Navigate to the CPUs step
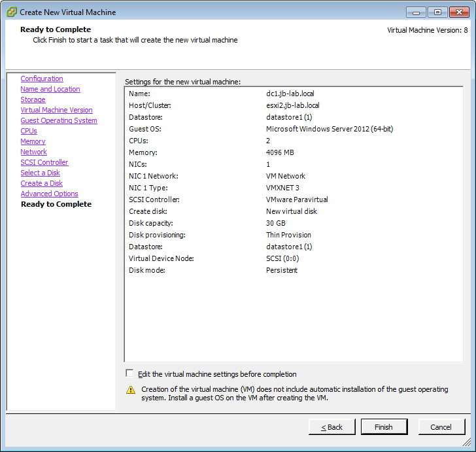 [x=29, y=131]
